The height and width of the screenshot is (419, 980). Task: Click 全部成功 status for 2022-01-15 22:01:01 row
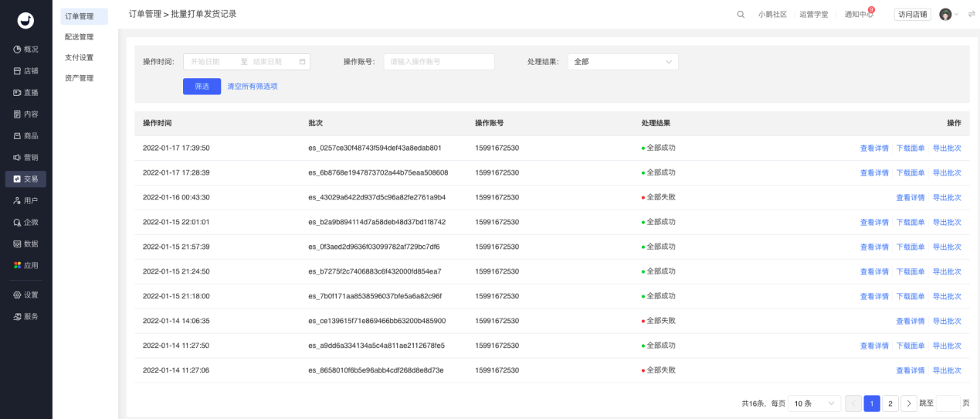tap(661, 222)
